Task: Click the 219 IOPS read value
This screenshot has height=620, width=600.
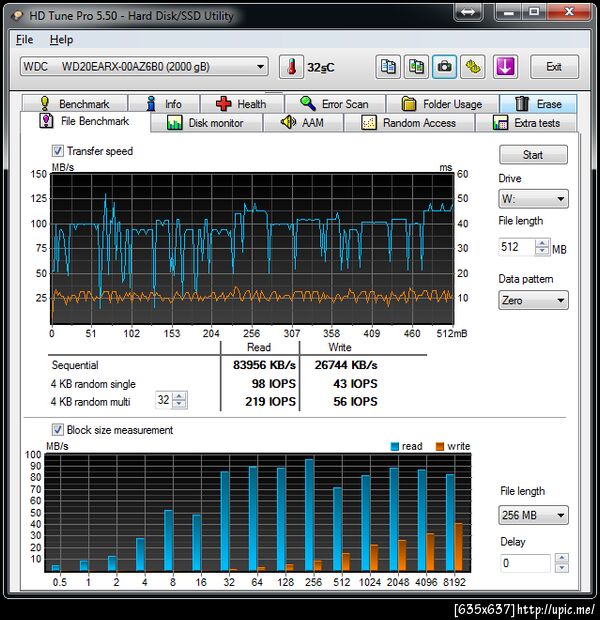Action: click(270, 401)
